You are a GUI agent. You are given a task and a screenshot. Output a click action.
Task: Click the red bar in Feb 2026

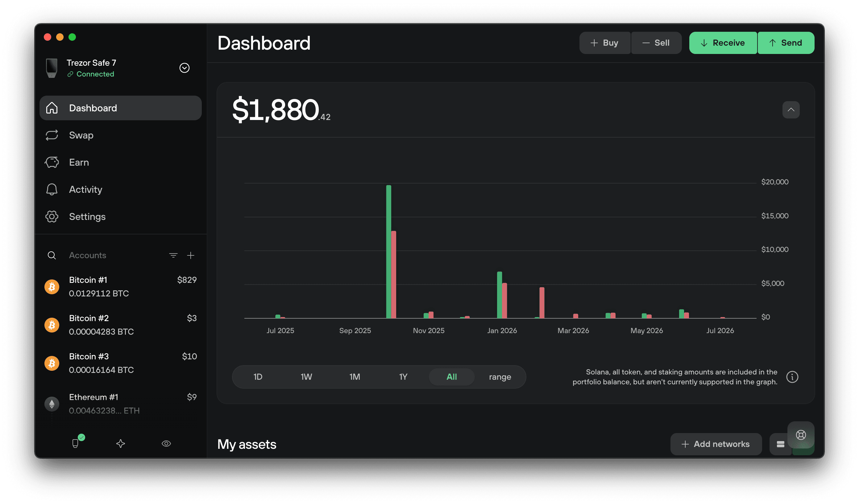pos(542,303)
